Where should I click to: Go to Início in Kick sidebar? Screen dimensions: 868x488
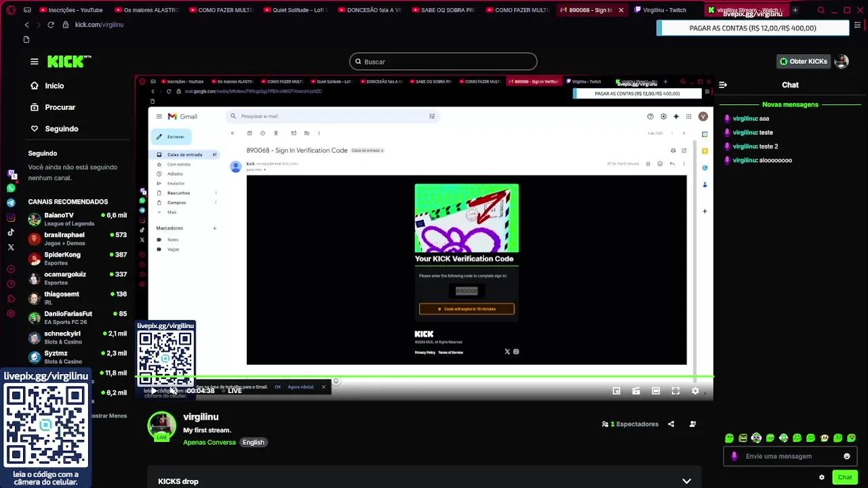coord(47,86)
